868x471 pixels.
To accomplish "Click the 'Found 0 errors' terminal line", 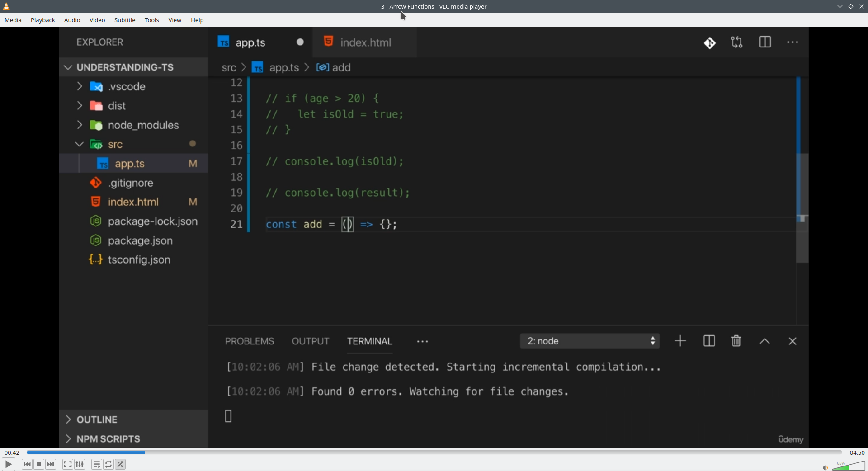I will [x=397, y=391].
